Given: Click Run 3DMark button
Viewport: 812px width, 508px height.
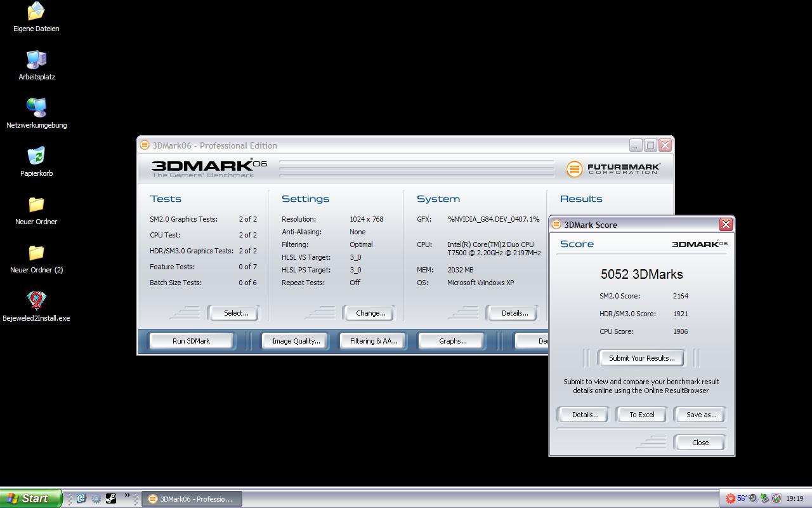Looking at the screenshot, I should coord(191,341).
